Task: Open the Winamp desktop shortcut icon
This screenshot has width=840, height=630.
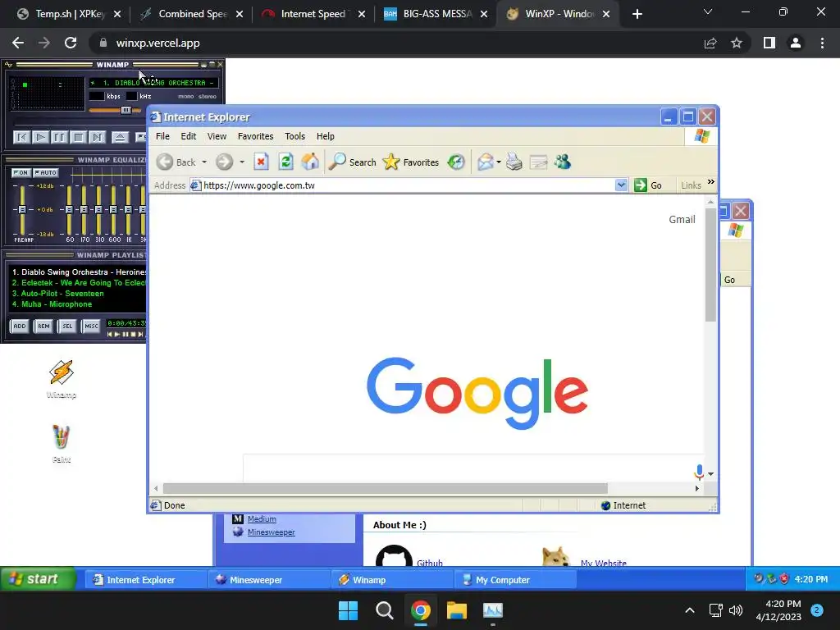Action: pyautogui.click(x=61, y=372)
